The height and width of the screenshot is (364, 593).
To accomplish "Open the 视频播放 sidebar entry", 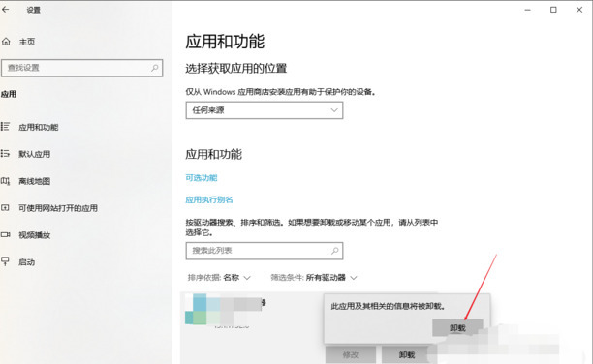I will coord(35,235).
